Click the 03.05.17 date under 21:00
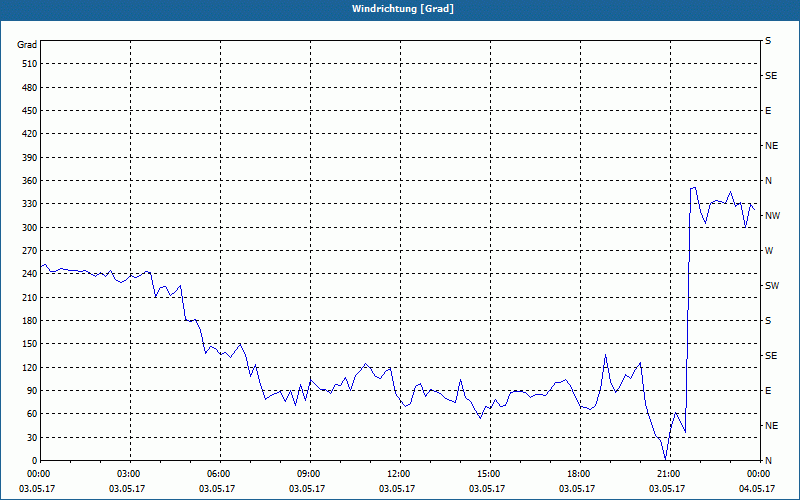Image resolution: width=800 pixels, height=500 pixels. pos(667,489)
